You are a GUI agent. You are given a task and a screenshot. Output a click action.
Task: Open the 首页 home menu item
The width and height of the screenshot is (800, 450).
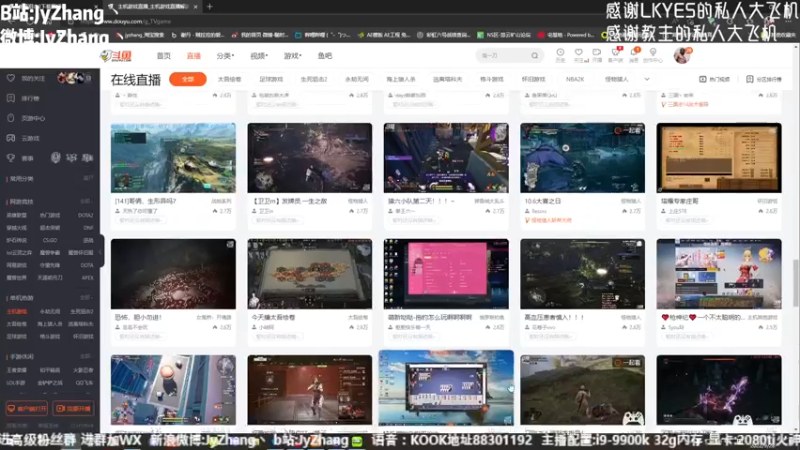163,56
